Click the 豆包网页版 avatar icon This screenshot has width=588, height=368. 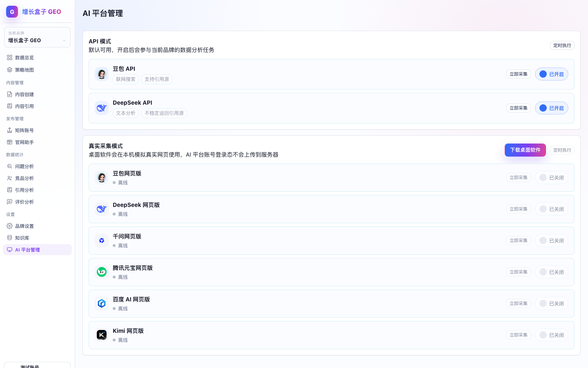[102, 177]
